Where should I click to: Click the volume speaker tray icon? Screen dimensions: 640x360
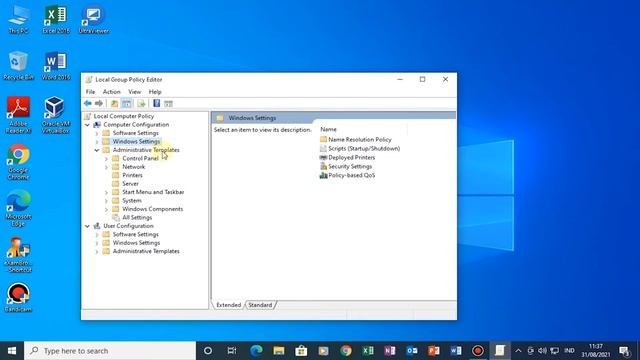(x=542, y=351)
